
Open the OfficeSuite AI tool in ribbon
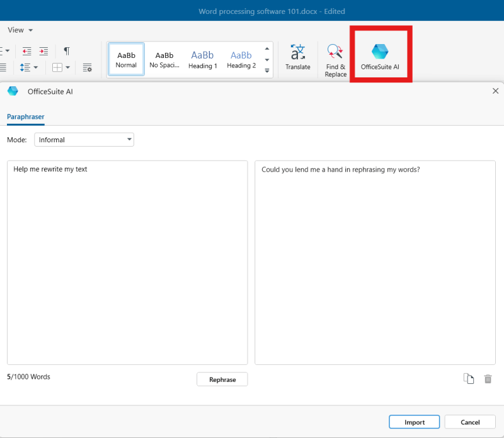point(380,57)
